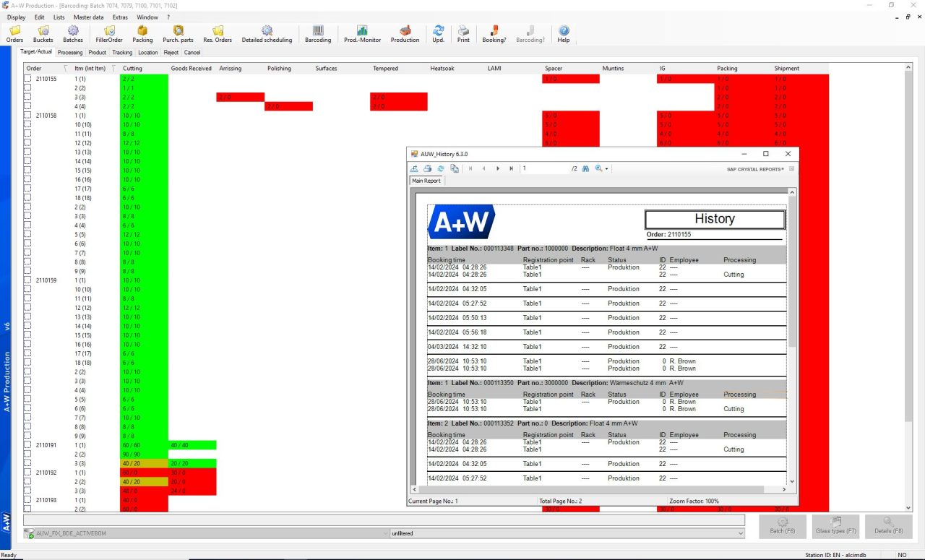Tick the checkbox for order 2110193
Viewport: 925px width, 560px height.
28,500
